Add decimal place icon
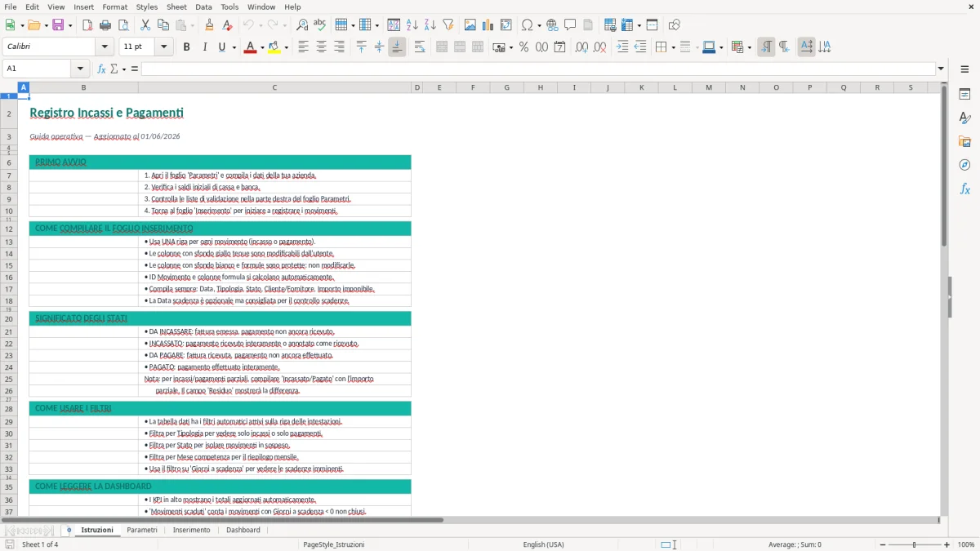980x551 pixels. pos(581,47)
